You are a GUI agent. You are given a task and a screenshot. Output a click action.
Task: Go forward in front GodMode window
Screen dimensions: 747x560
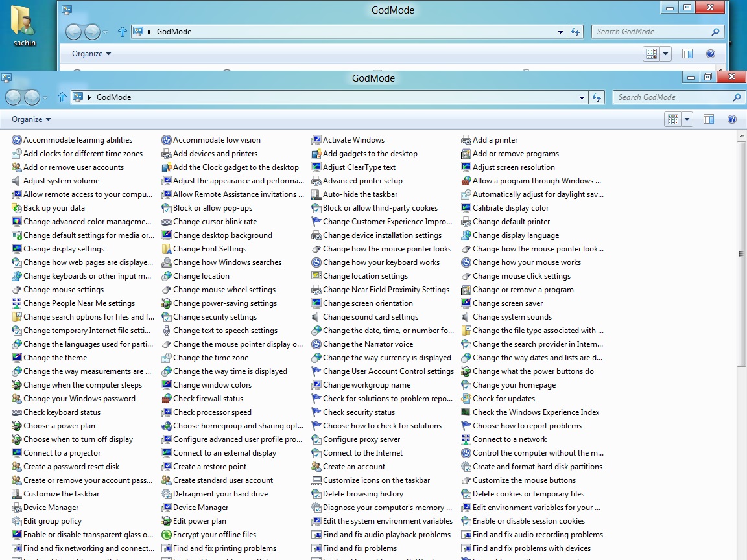click(32, 98)
